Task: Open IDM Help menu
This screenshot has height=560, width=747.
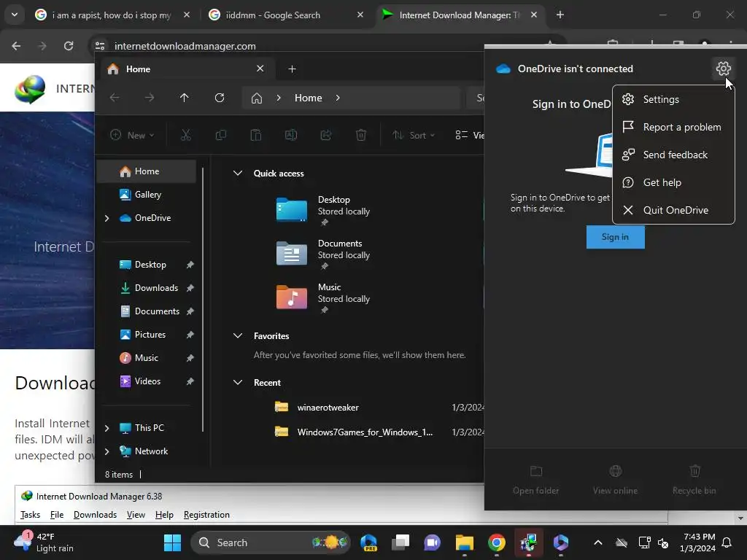Action: [164, 515]
